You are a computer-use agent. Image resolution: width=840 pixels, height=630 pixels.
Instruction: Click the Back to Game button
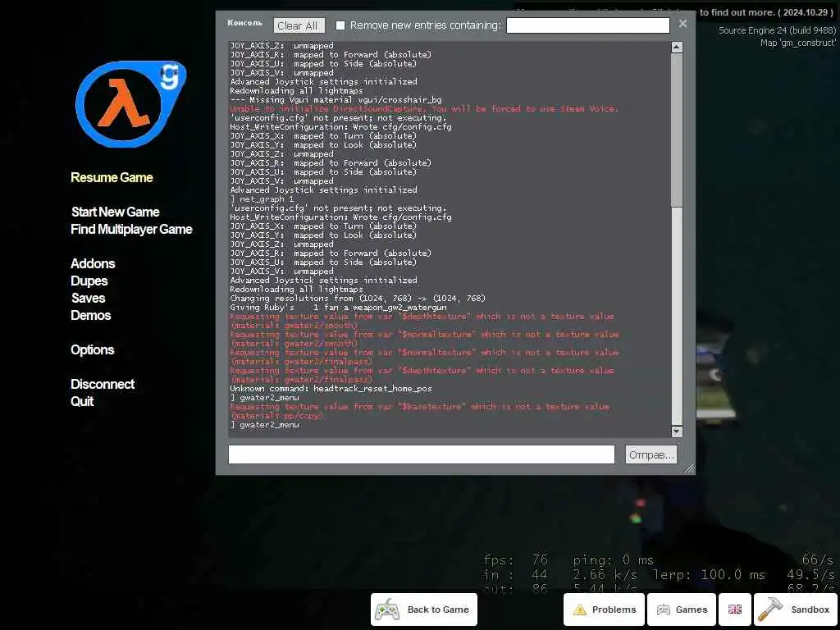pos(424,609)
